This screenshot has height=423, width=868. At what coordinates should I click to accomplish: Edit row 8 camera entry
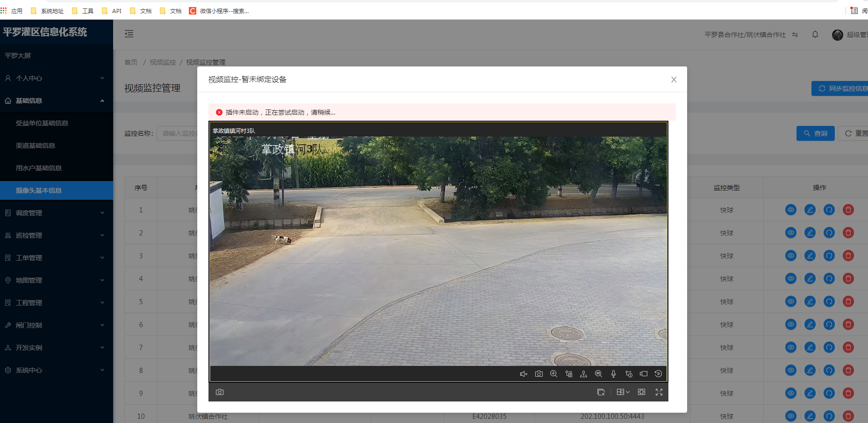810,370
